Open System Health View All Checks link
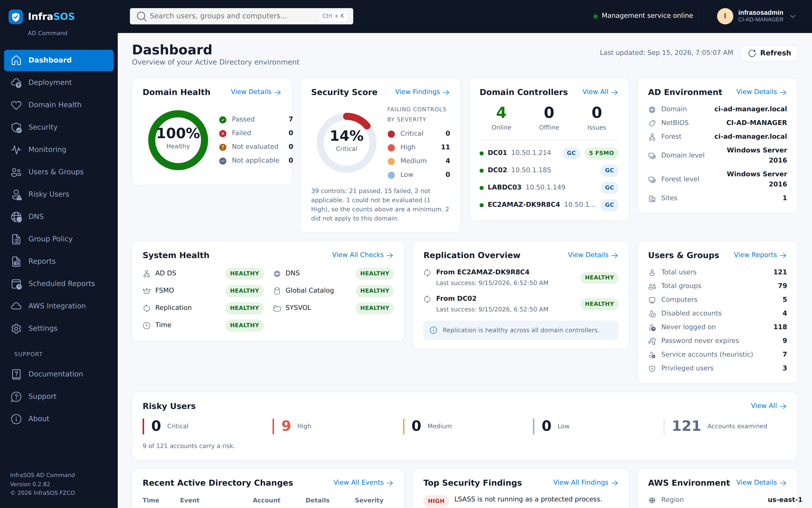 (362, 255)
